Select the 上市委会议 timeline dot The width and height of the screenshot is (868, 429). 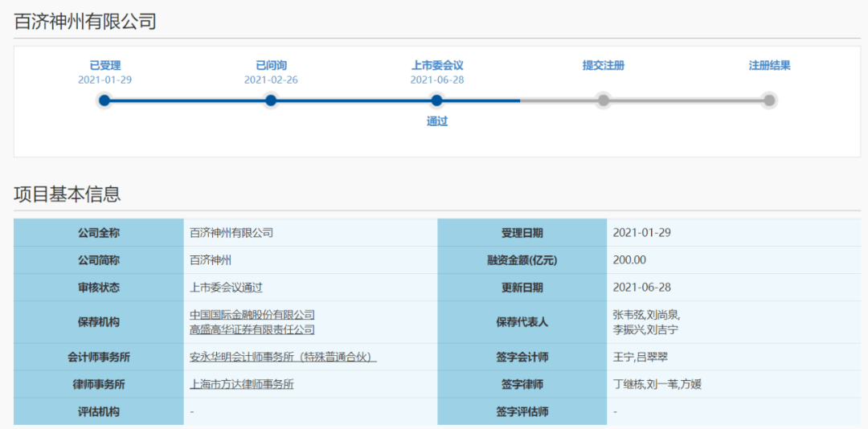tap(436, 100)
